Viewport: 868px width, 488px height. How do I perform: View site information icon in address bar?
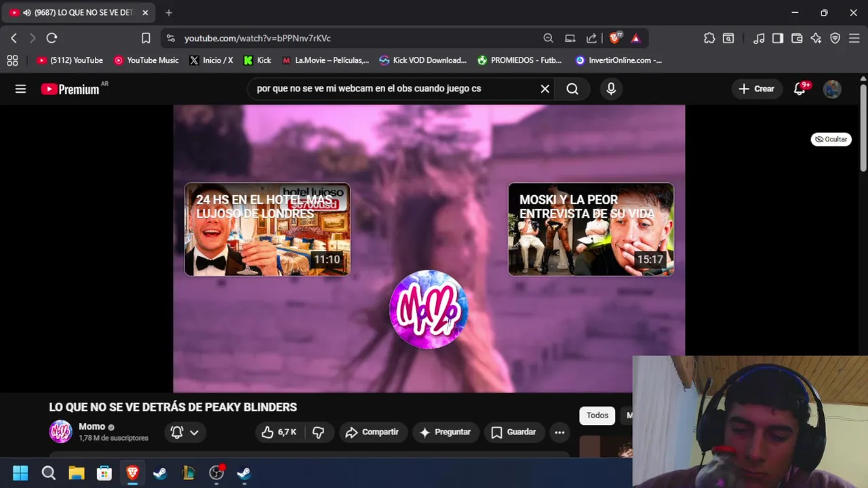coord(170,38)
